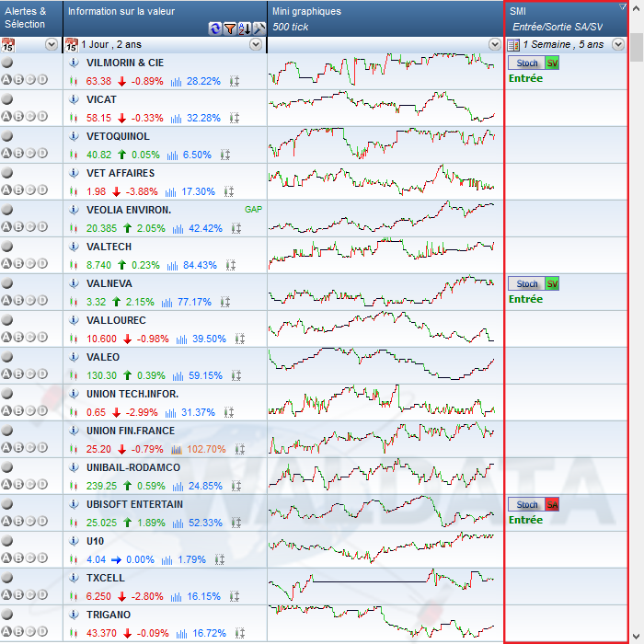Open the info icon for VILMORIN & CIE
Viewport: 644px width, 644px height.
click(74, 63)
